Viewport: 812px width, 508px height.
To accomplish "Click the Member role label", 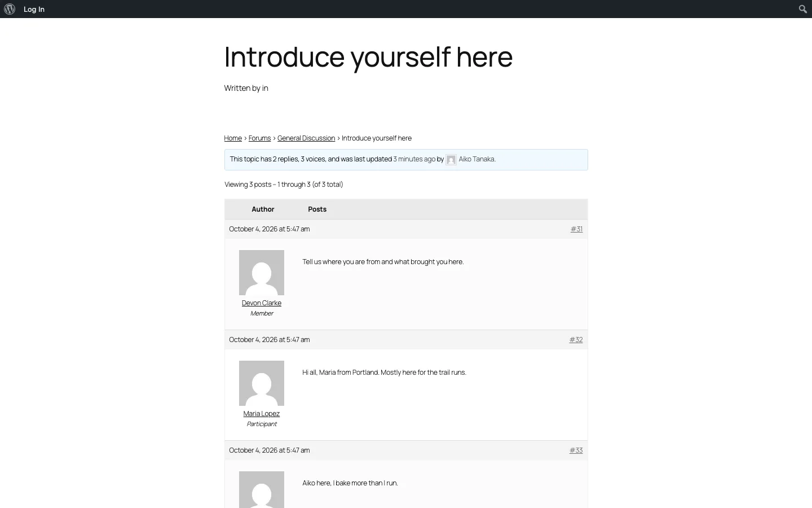I will click(262, 313).
